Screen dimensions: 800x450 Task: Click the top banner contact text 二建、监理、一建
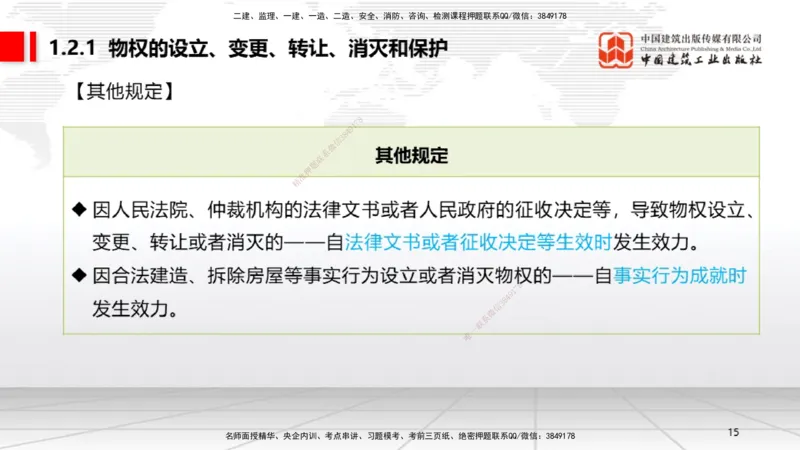point(399,16)
